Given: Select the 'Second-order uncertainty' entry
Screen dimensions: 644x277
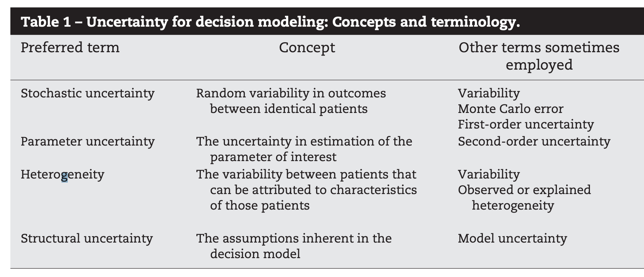Looking at the screenshot, I should [534, 141].
